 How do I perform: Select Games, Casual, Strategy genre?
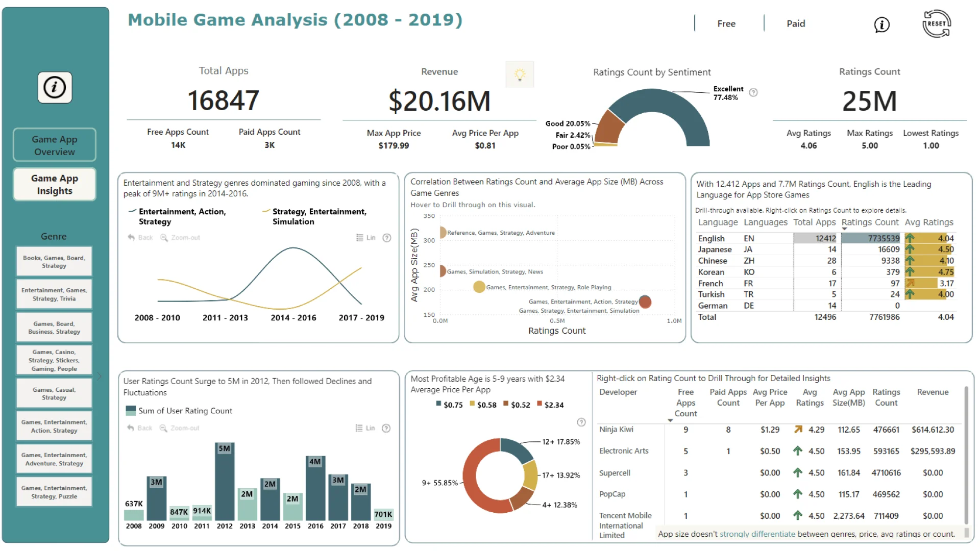pyautogui.click(x=54, y=393)
